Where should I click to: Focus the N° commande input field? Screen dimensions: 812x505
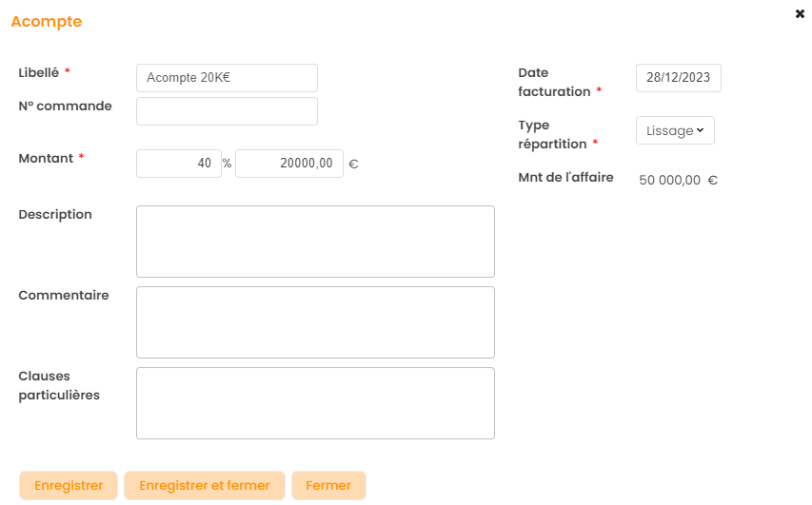227,111
